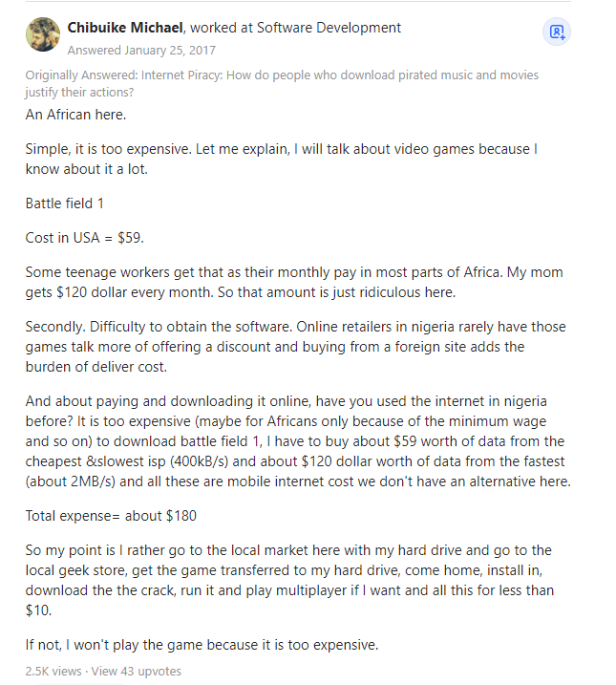Click the 'Battle field 1' line

(64, 203)
